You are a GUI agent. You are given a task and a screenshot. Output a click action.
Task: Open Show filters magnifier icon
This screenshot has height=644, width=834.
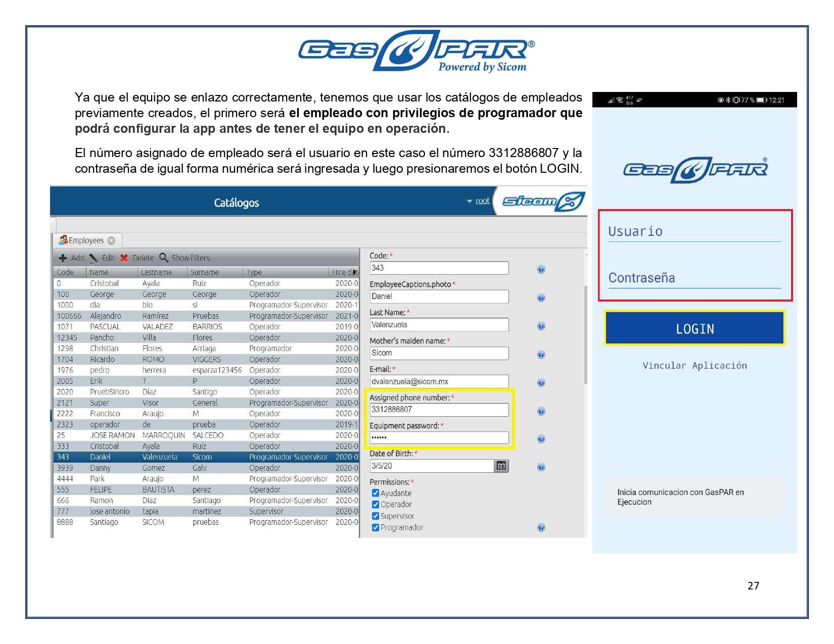[x=164, y=258]
